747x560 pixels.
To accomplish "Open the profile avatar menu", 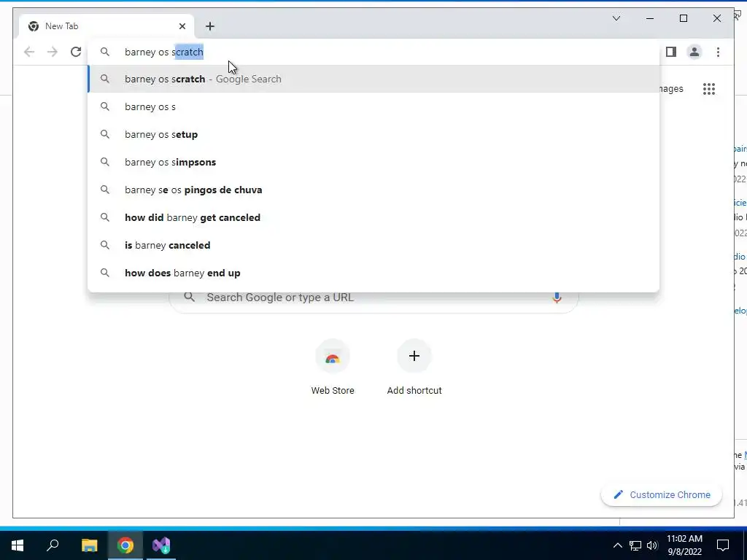I will point(694,52).
